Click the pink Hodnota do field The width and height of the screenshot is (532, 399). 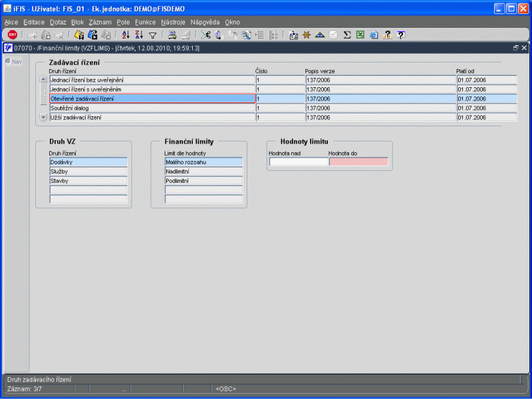358,162
